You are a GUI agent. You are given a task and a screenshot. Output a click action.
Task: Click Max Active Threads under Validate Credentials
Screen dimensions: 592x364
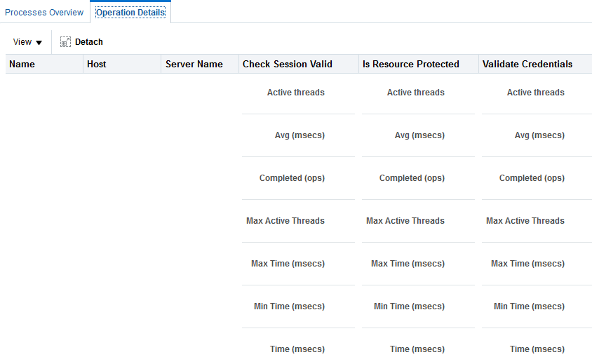pyautogui.click(x=525, y=221)
